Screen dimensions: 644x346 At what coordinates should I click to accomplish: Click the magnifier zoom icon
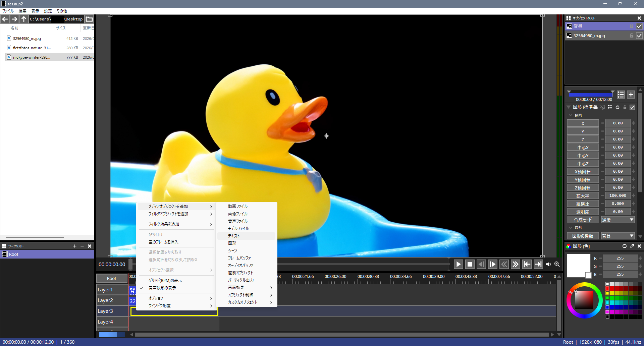coord(557,264)
